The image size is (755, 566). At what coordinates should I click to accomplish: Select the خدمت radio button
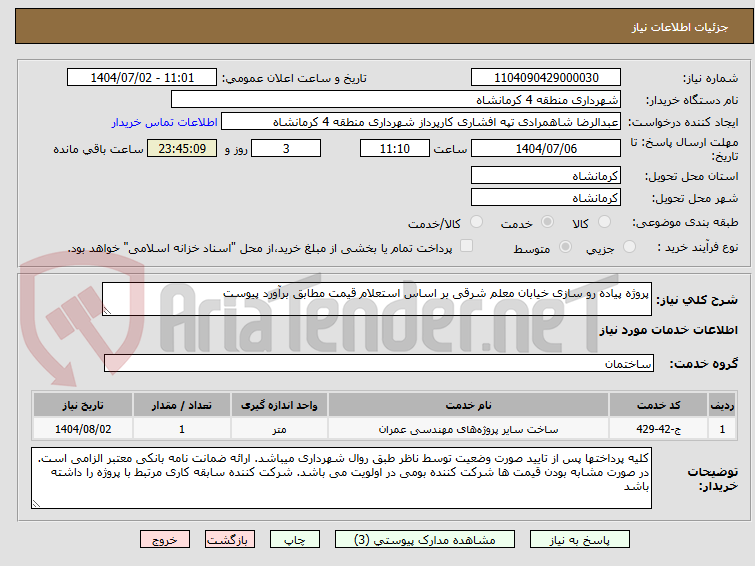[x=547, y=222]
